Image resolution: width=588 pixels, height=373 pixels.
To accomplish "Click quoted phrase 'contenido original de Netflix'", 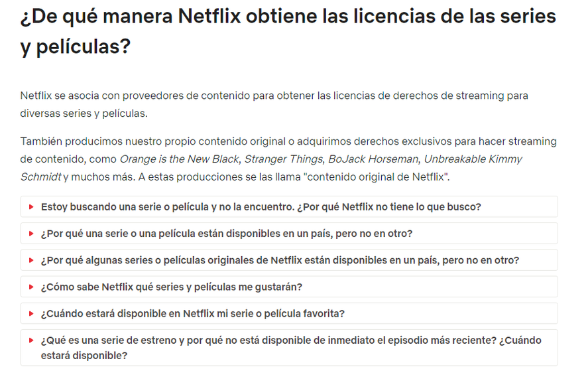I will tap(377, 177).
